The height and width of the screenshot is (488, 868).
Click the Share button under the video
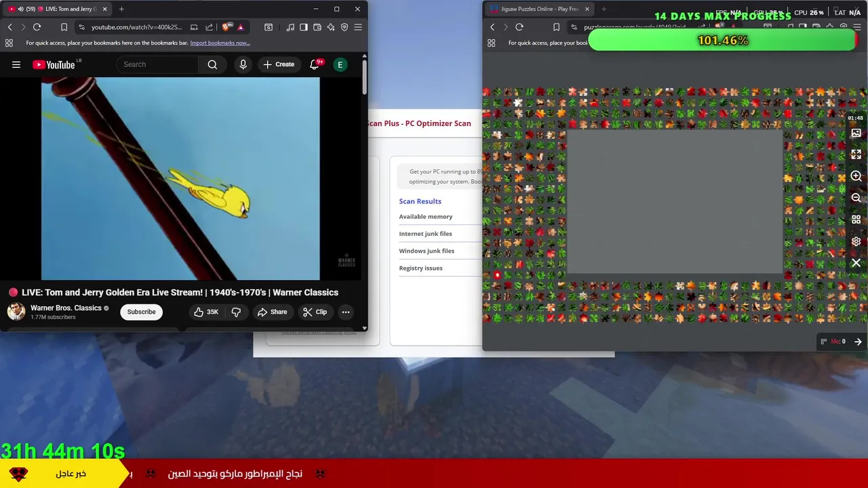pos(272,312)
